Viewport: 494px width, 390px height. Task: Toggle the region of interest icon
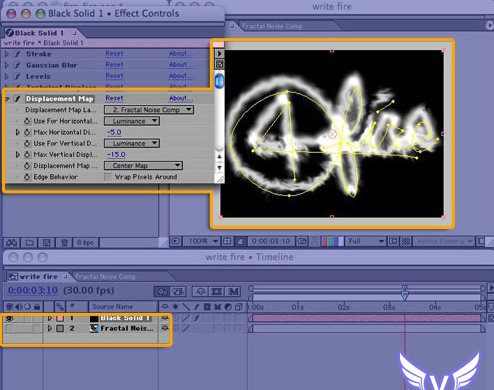click(x=393, y=241)
